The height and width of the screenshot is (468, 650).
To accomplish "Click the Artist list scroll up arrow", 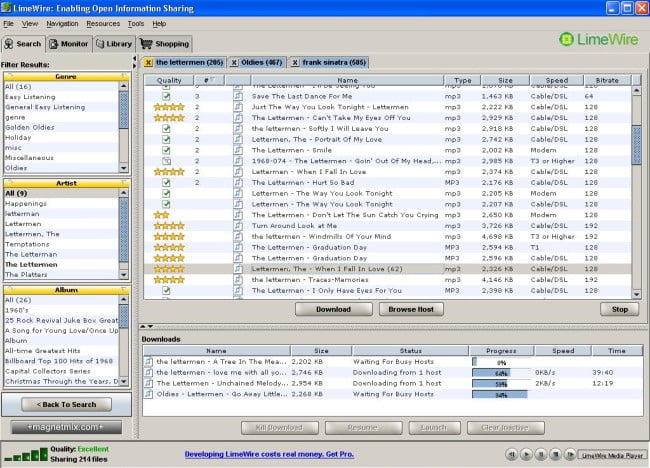I will click(x=124, y=193).
